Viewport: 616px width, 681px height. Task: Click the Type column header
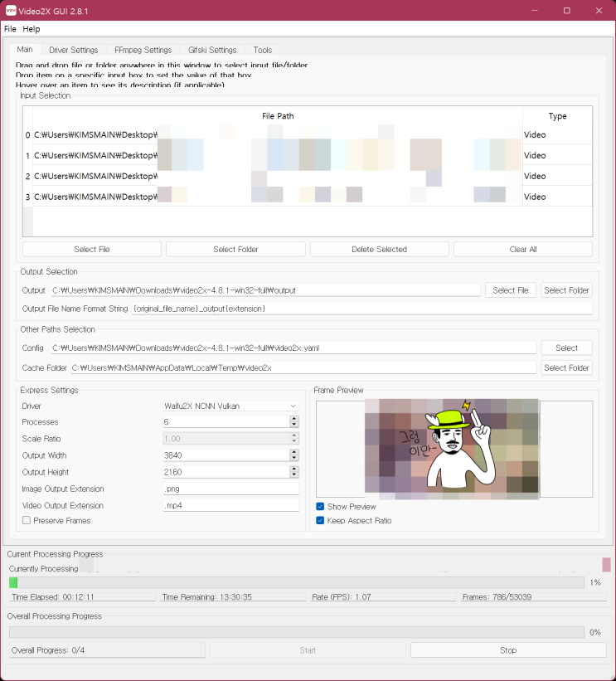[557, 116]
